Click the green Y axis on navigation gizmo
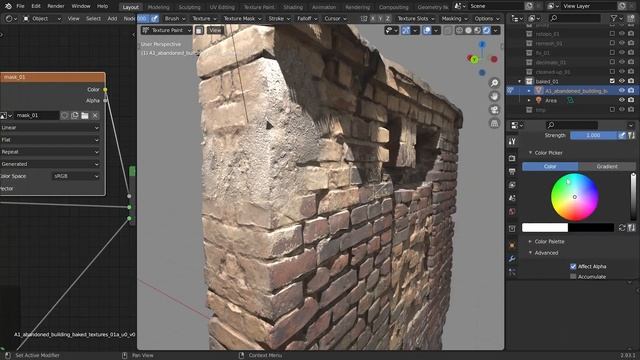 click(x=474, y=60)
